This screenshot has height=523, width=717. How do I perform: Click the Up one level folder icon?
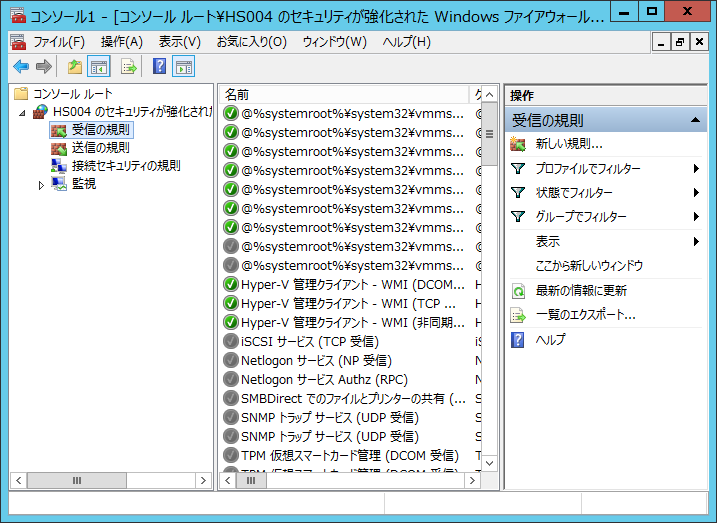(x=75, y=67)
